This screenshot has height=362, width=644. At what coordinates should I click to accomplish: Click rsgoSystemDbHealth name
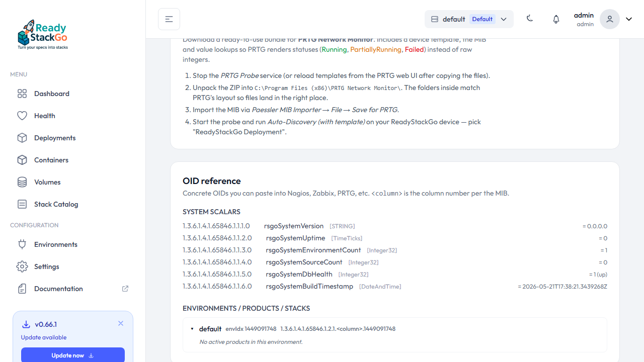(299, 275)
